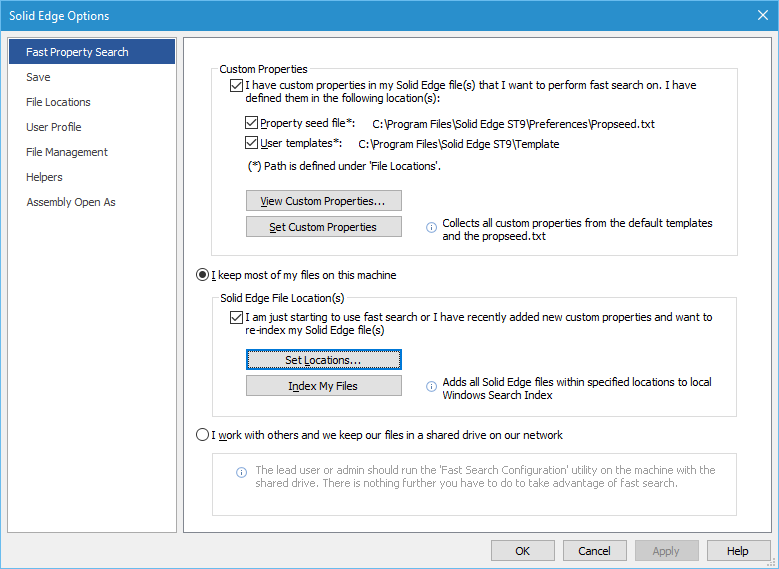Start indexing with Index My Files
The width and height of the screenshot is (779, 569).
tap(323, 386)
